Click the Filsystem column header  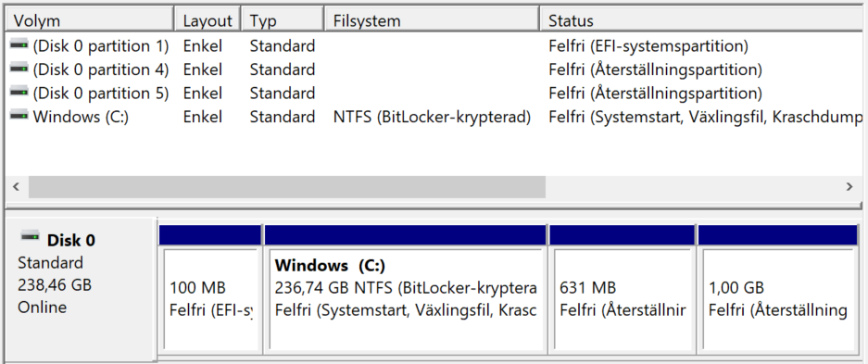tap(433, 21)
